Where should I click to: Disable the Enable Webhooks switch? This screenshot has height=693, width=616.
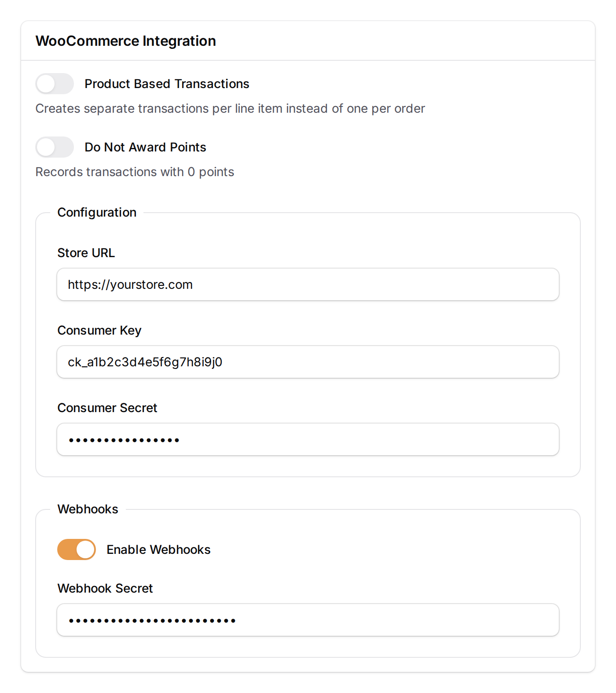tap(76, 549)
